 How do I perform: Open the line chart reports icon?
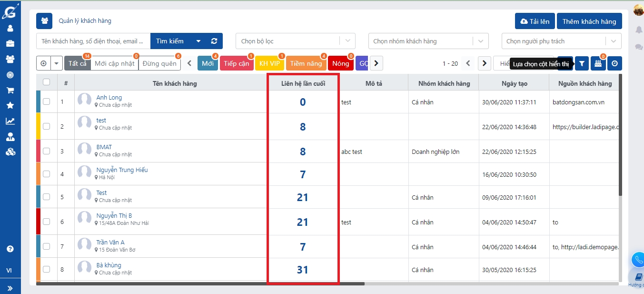pyautogui.click(x=10, y=121)
